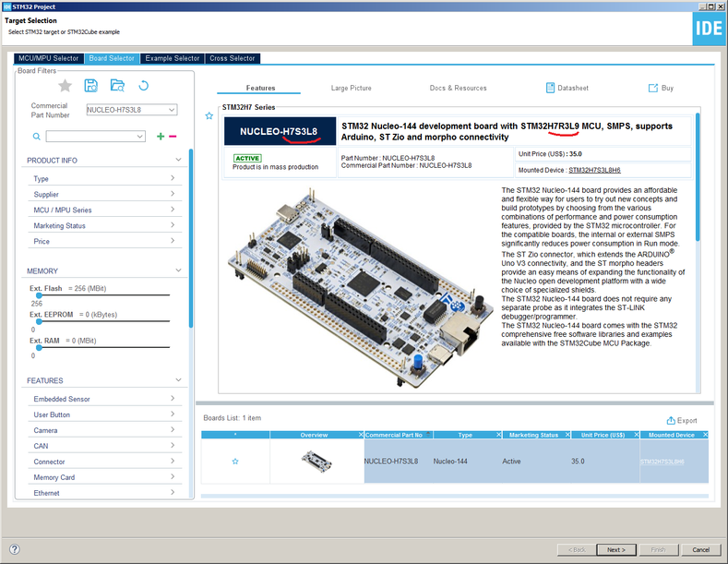
Task: Add filter with green plus icon
Action: [161, 136]
